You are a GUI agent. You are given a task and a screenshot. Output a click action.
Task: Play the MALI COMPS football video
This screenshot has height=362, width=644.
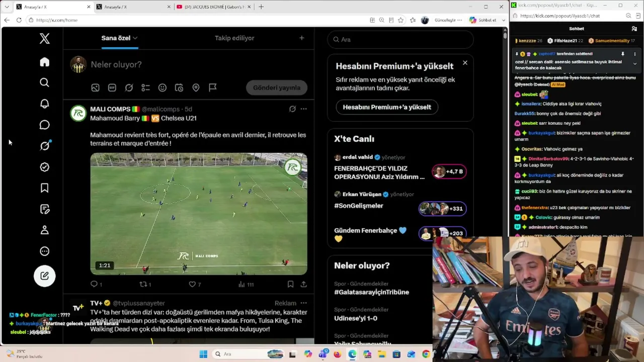tap(199, 214)
